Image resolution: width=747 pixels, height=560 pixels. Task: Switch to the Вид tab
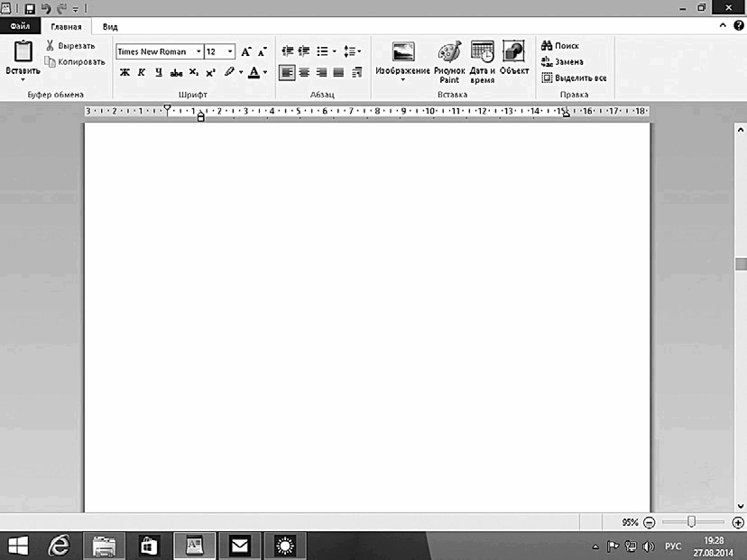pos(110,27)
